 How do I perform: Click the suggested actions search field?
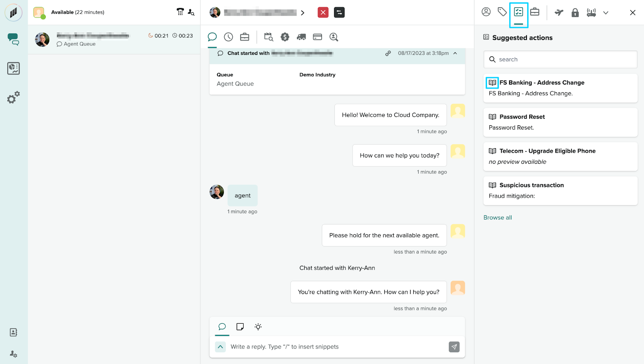(x=560, y=59)
